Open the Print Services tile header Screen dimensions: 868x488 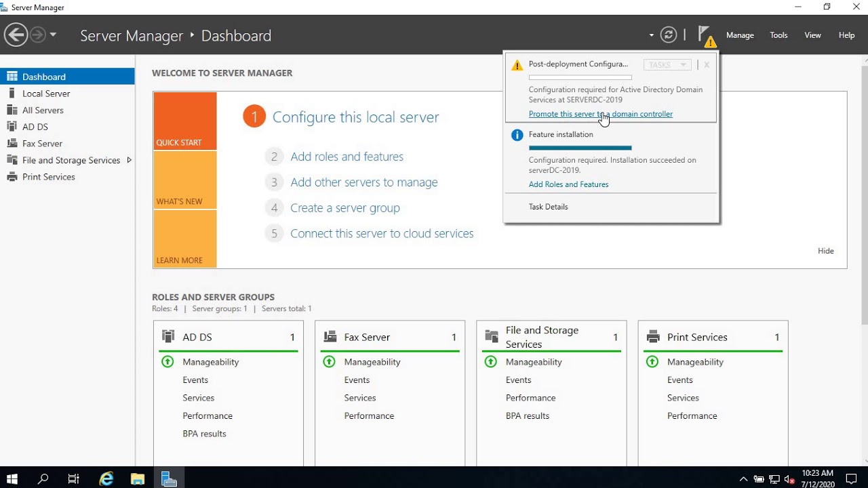tap(713, 337)
